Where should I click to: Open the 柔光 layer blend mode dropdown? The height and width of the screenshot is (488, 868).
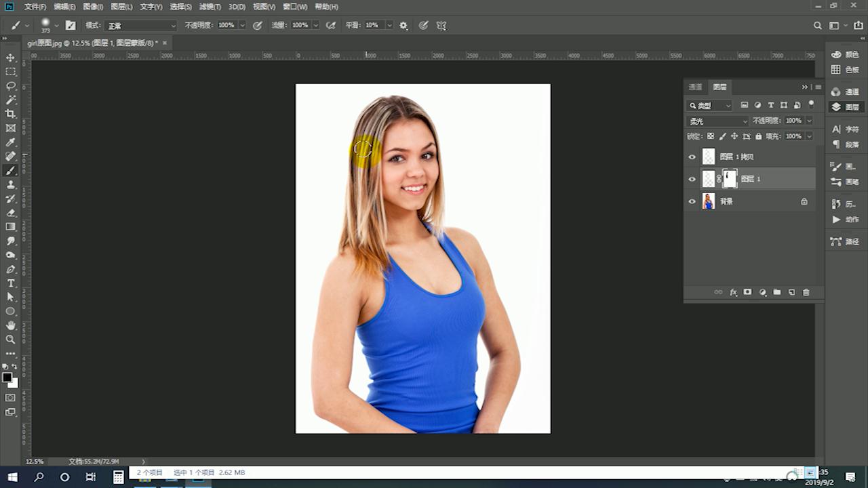(x=717, y=121)
